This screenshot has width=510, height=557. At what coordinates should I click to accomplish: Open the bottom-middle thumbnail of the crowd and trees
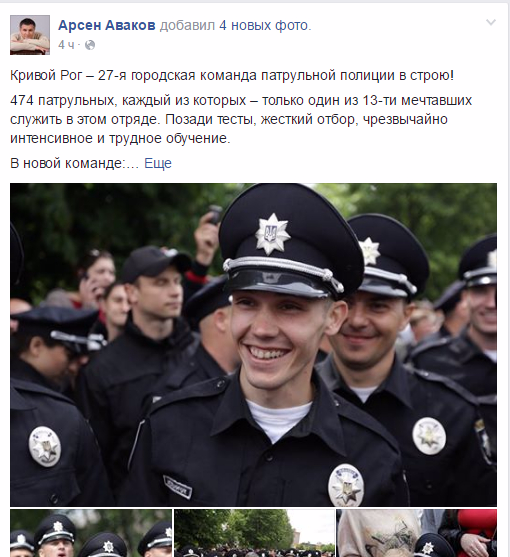point(254,533)
